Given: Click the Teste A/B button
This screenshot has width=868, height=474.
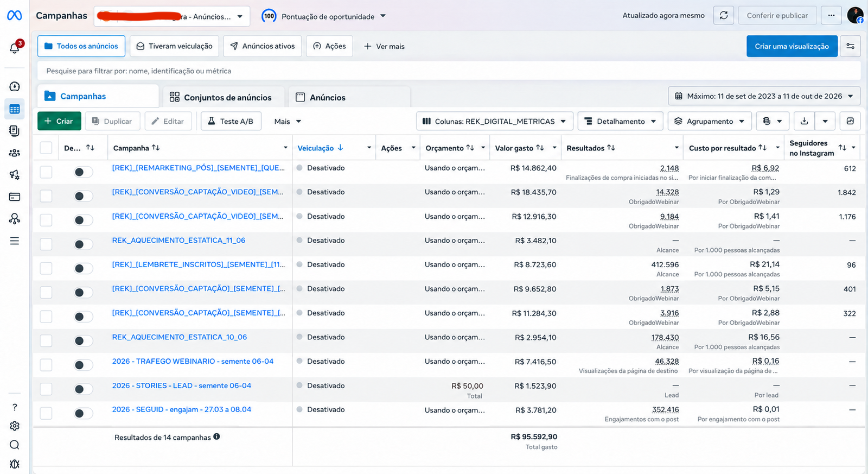Looking at the screenshot, I should [231, 121].
